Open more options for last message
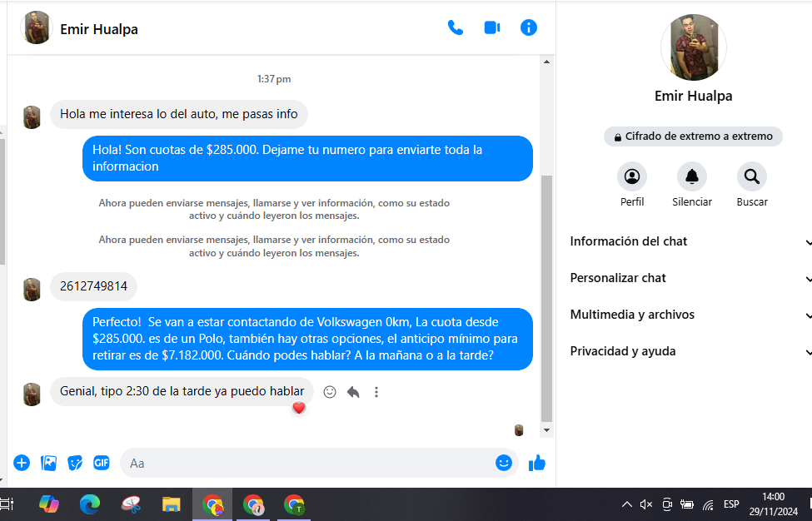The image size is (812, 521). tap(376, 392)
